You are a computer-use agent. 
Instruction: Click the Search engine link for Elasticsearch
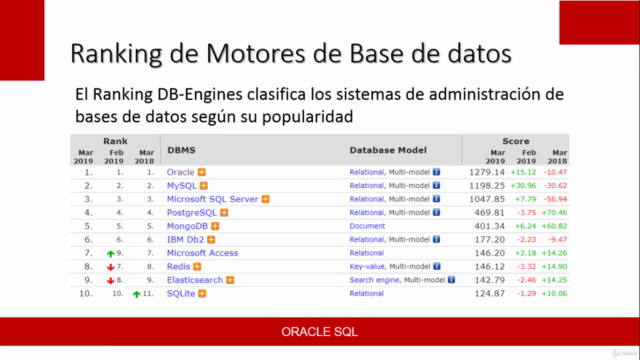coord(374,280)
